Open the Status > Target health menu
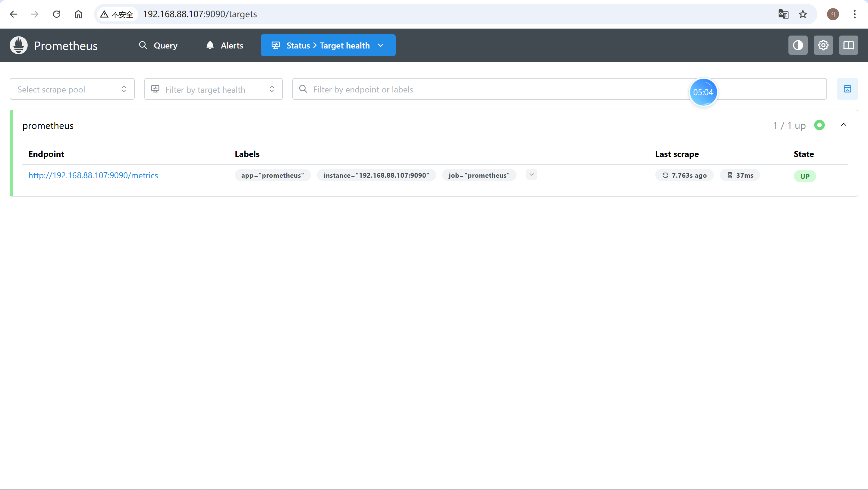The image size is (868, 490). 328,45
